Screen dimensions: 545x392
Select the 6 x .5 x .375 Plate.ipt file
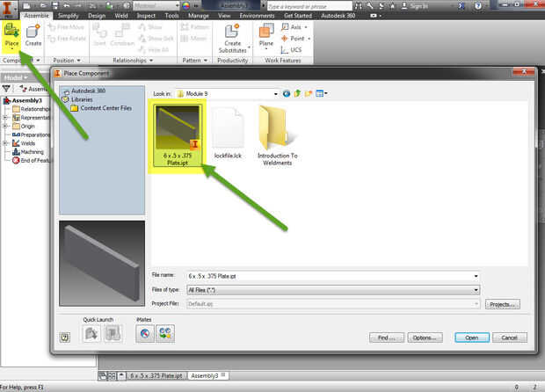[178, 135]
